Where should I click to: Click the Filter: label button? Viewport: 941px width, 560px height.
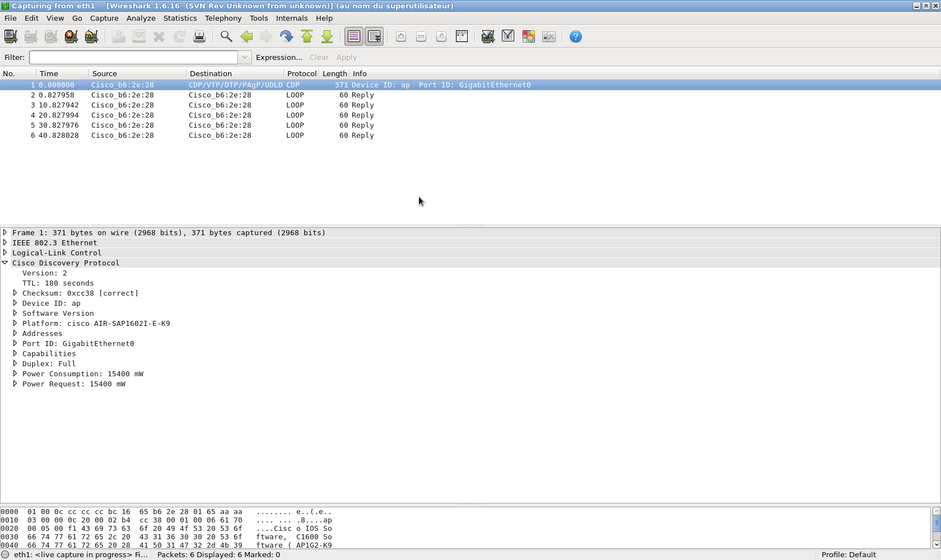(x=15, y=57)
